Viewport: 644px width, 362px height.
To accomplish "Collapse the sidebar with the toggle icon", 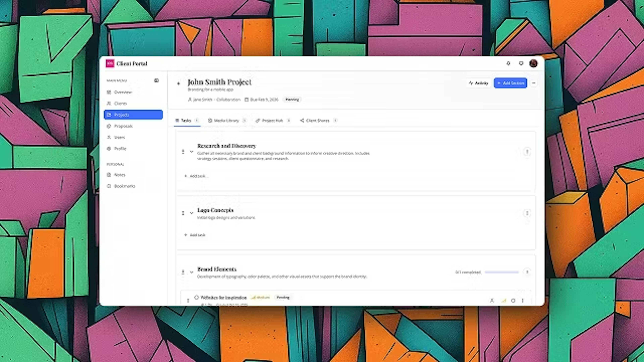I will [x=157, y=80].
